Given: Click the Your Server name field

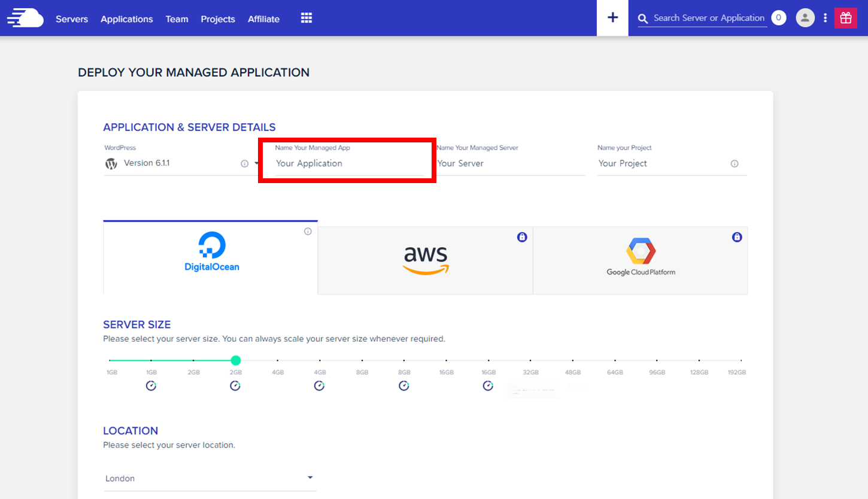Looking at the screenshot, I should (x=511, y=163).
